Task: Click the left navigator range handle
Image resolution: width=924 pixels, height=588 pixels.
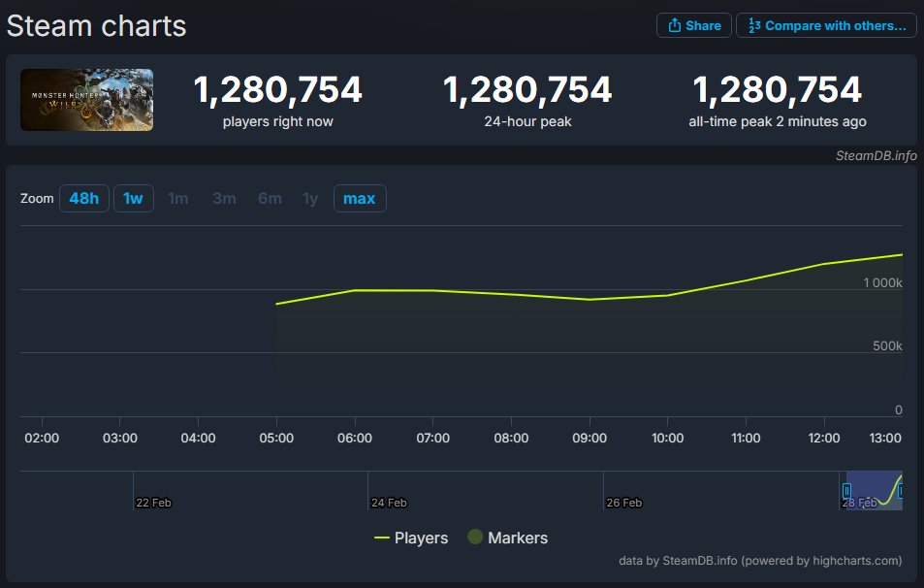Action: click(x=846, y=491)
